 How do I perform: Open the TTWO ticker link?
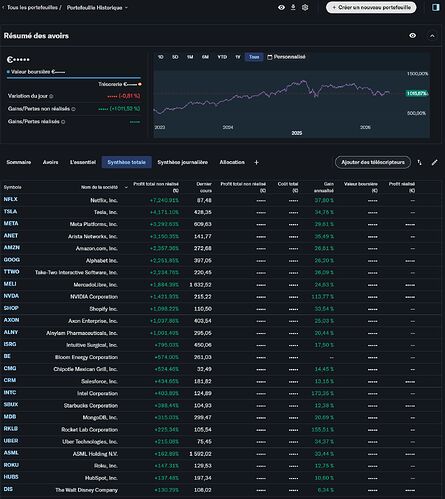pyautogui.click(x=12, y=272)
